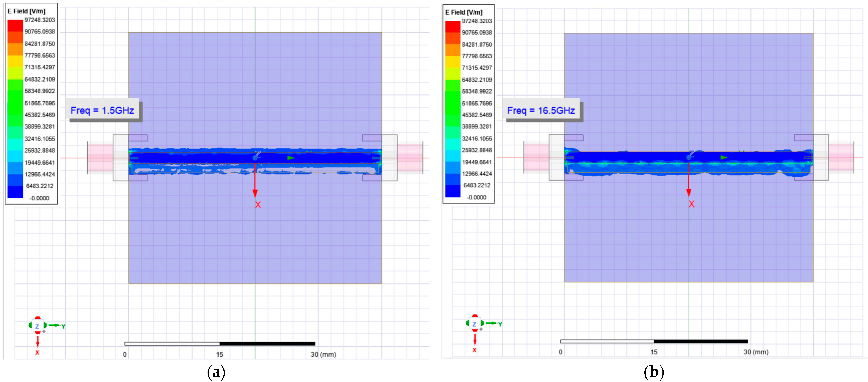Click the 97248.3203 value in the 1.5GHz legend
Image resolution: width=868 pixels, height=382 pixels.
tap(40, 20)
